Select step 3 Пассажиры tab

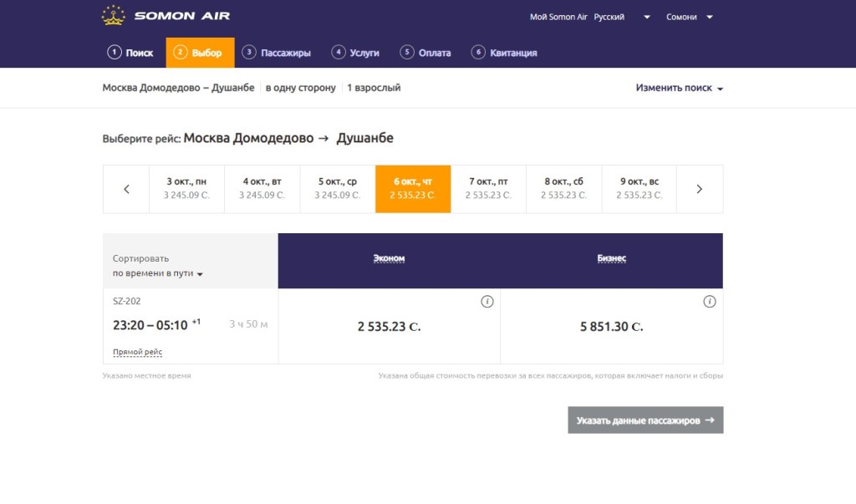(x=277, y=53)
